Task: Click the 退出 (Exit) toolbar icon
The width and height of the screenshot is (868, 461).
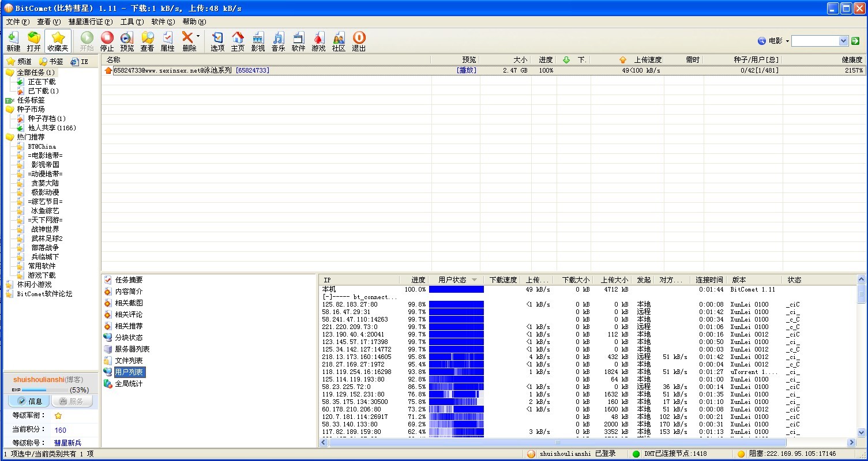Action: click(x=359, y=41)
